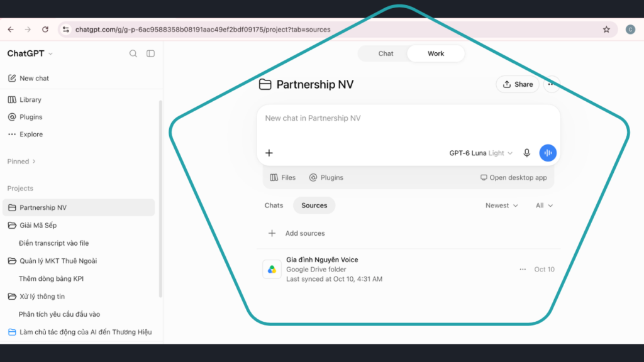
Task: Open the Newest sort dropdown
Action: pyautogui.click(x=501, y=206)
